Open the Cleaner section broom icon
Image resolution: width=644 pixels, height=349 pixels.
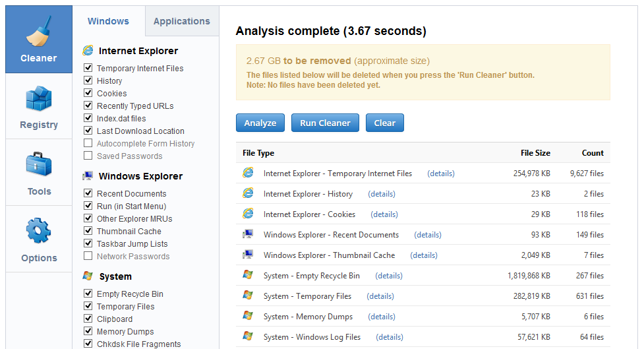39,31
